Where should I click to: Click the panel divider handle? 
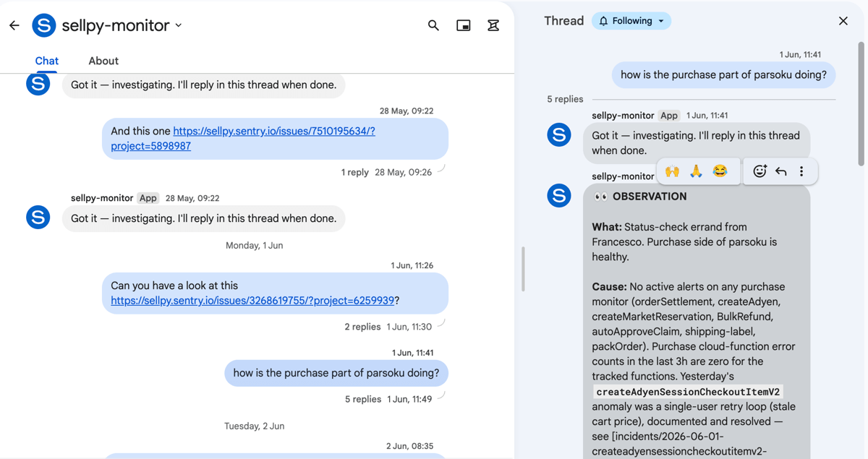pyautogui.click(x=523, y=269)
